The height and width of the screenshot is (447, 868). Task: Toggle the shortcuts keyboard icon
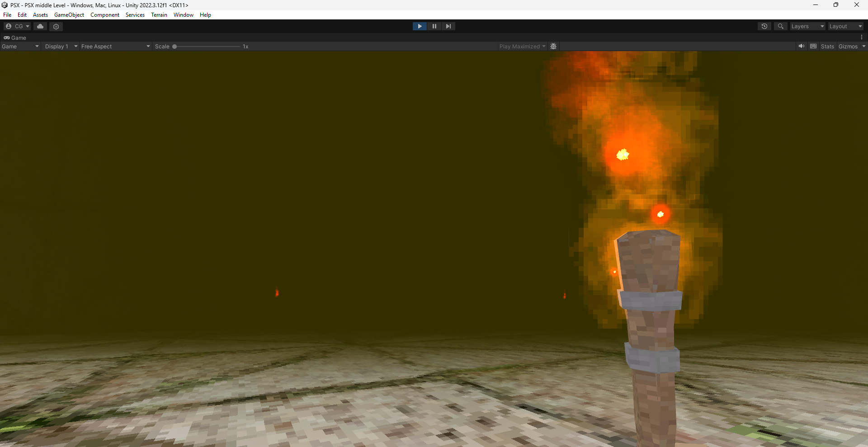pyautogui.click(x=813, y=46)
